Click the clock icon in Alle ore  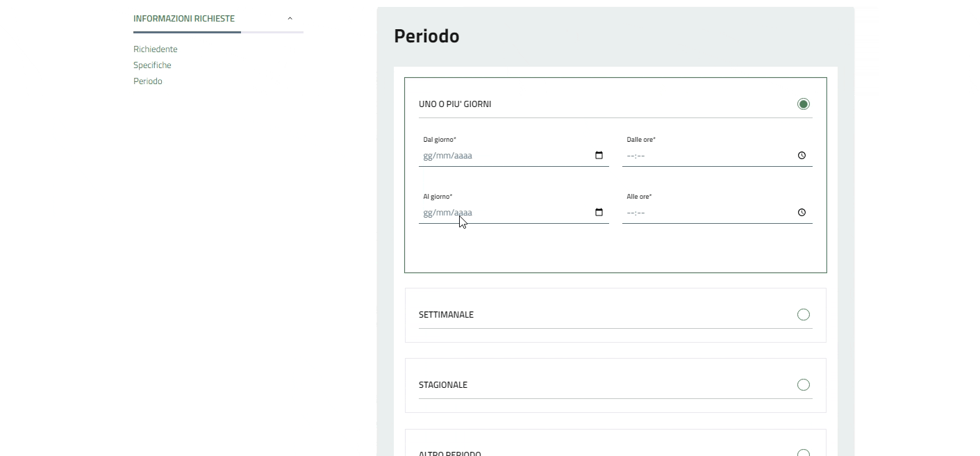click(x=802, y=213)
